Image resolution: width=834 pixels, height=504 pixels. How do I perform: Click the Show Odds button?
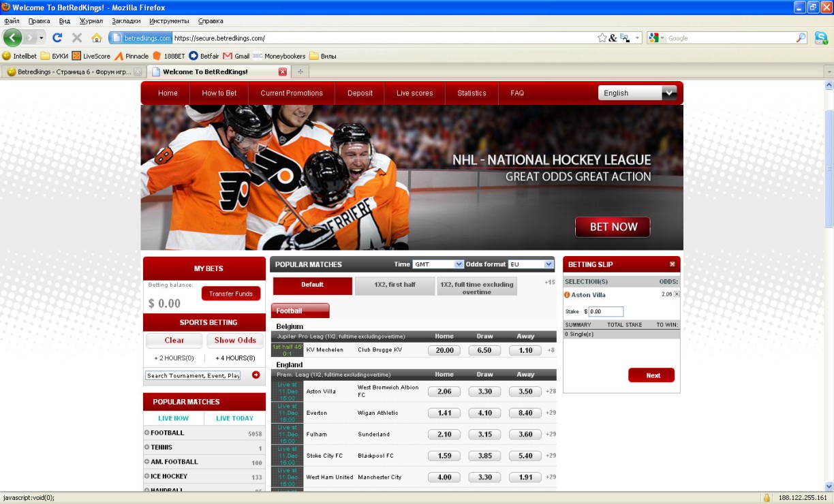tap(235, 340)
